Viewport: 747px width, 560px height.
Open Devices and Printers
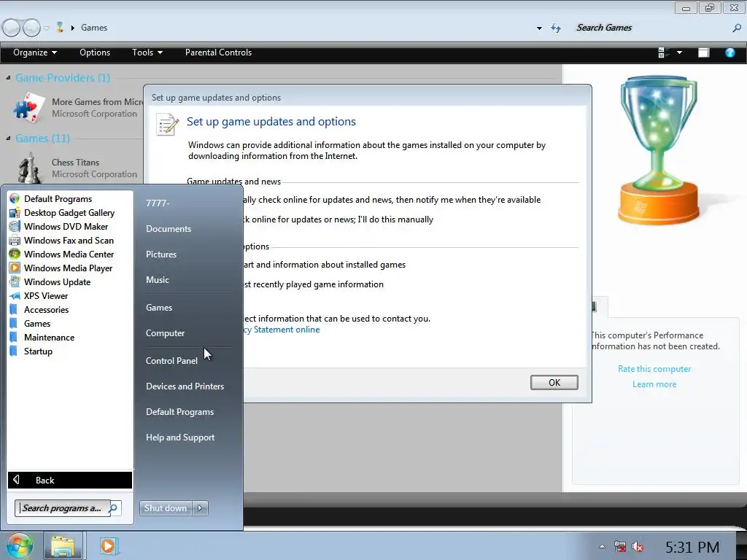(x=185, y=386)
